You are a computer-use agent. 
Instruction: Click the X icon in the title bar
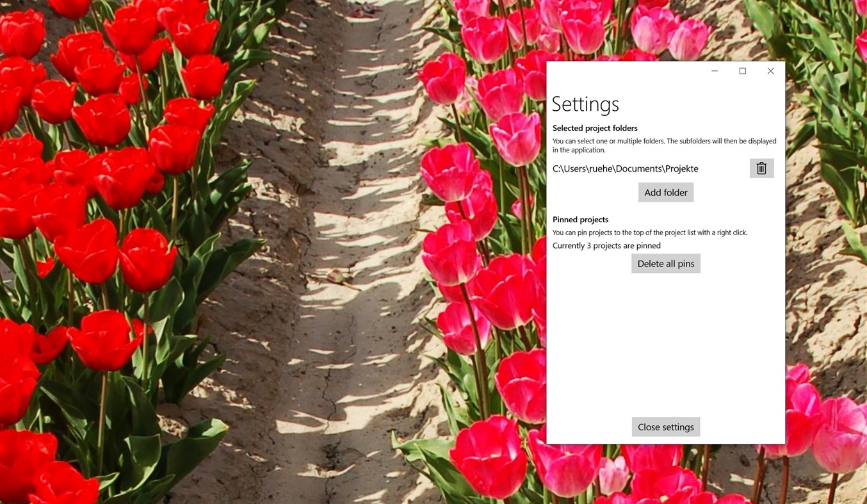[770, 71]
